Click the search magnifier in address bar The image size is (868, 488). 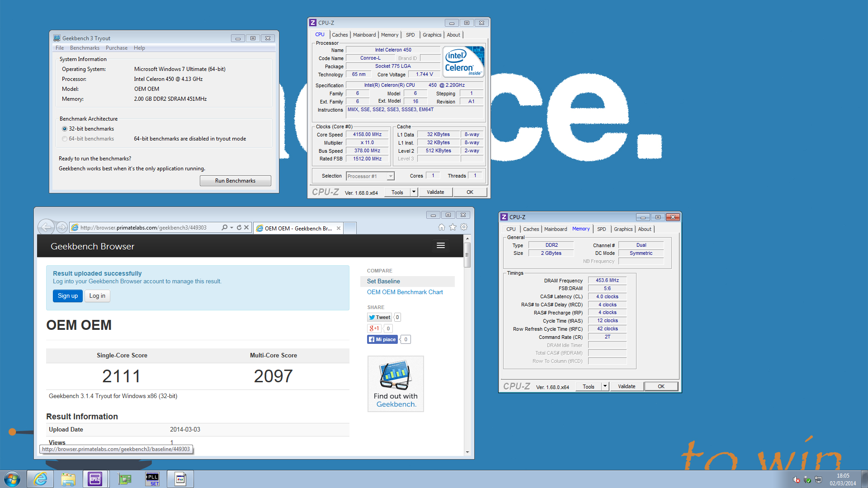(x=224, y=227)
